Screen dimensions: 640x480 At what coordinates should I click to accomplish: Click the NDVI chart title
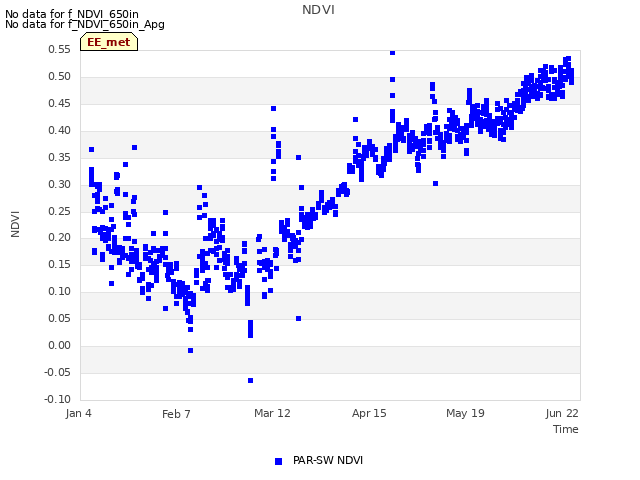(x=318, y=10)
